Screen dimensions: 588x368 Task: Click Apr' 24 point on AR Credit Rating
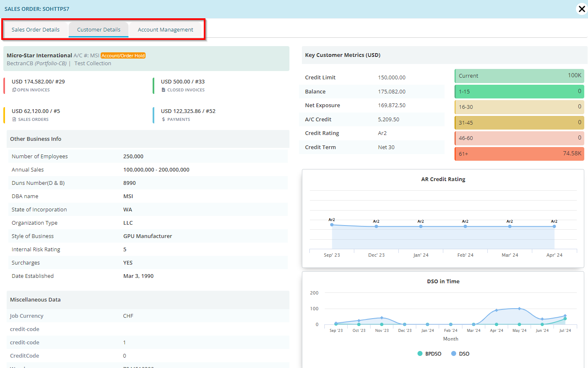554,226
